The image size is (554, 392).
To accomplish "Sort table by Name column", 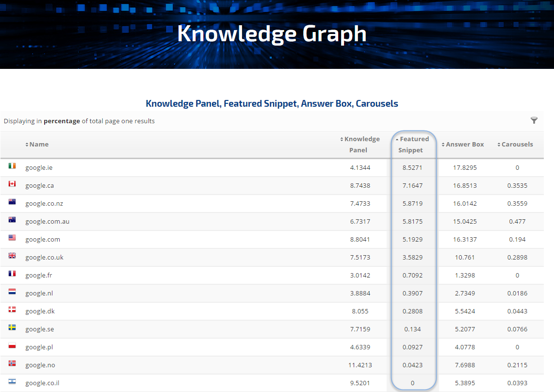I will click(39, 144).
